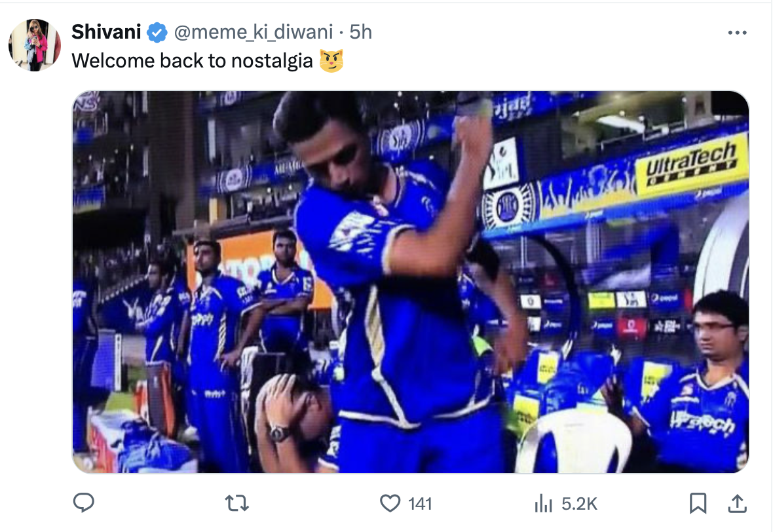
Task: Click the blue verified checkmark badge
Action: [x=157, y=32]
